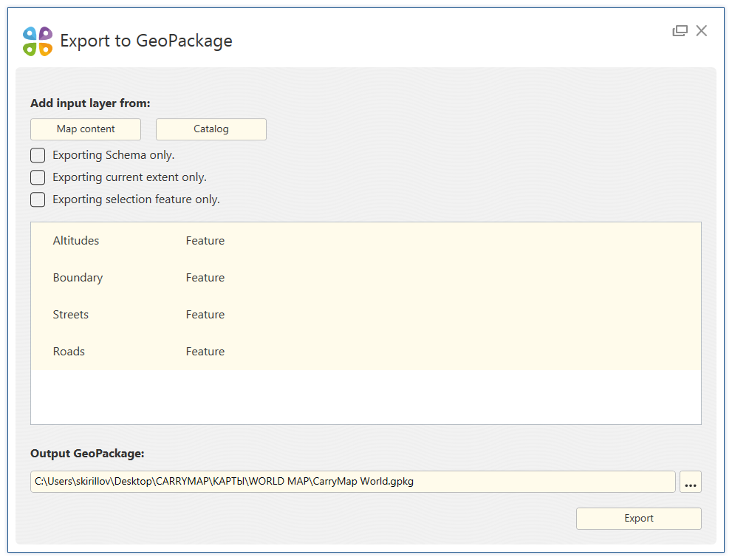Click the Export button

[x=639, y=519]
